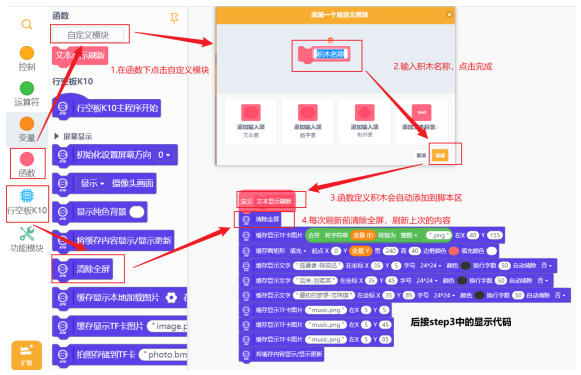Close the 添加一个自定义模块 dialog
The width and height of the screenshot is (581, 375).
(x=449, y=14)
